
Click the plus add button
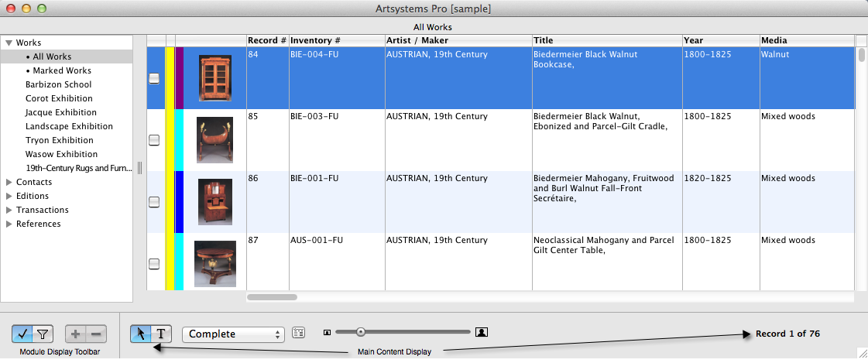pyautogui.click(x=75, y=334)
